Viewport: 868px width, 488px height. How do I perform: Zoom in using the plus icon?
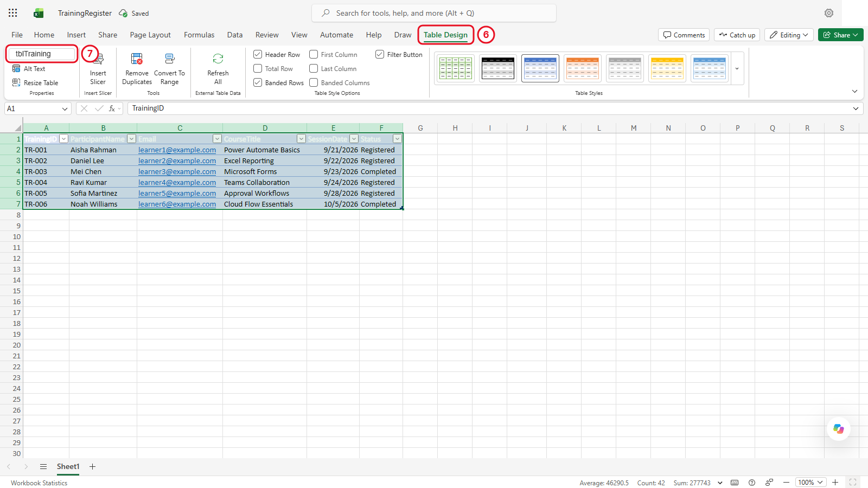(x=835, y=483)
